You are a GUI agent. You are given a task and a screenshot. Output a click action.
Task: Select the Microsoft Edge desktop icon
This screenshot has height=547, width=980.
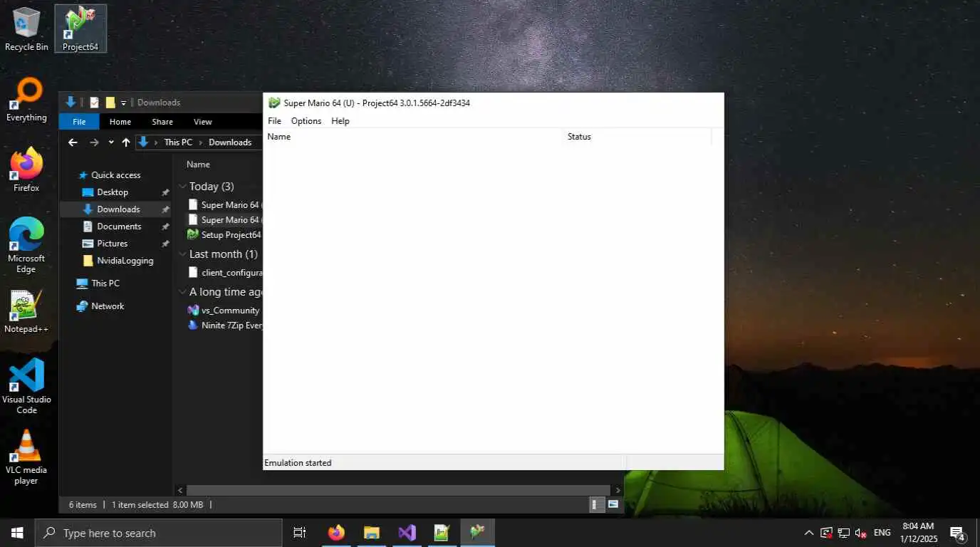[26, 245]
